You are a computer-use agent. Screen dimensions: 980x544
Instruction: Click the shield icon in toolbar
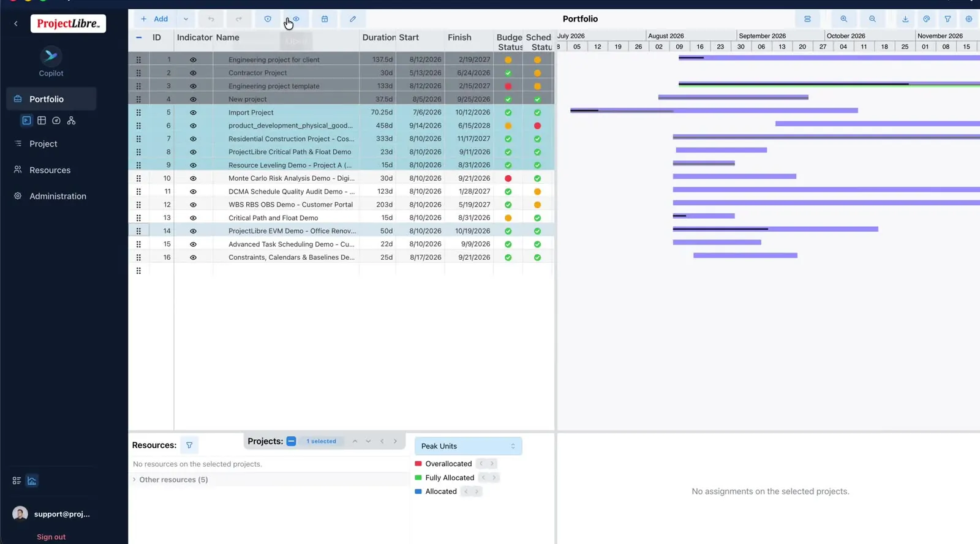[268, 19]
